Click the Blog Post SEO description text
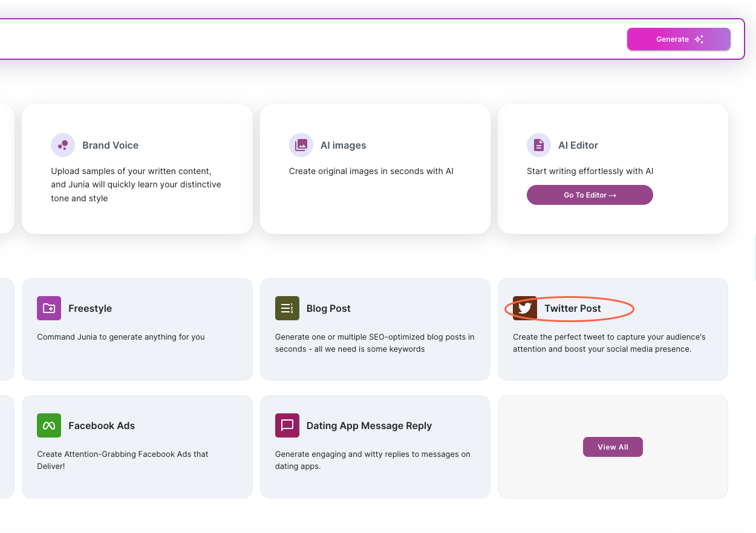 (375, 343)
